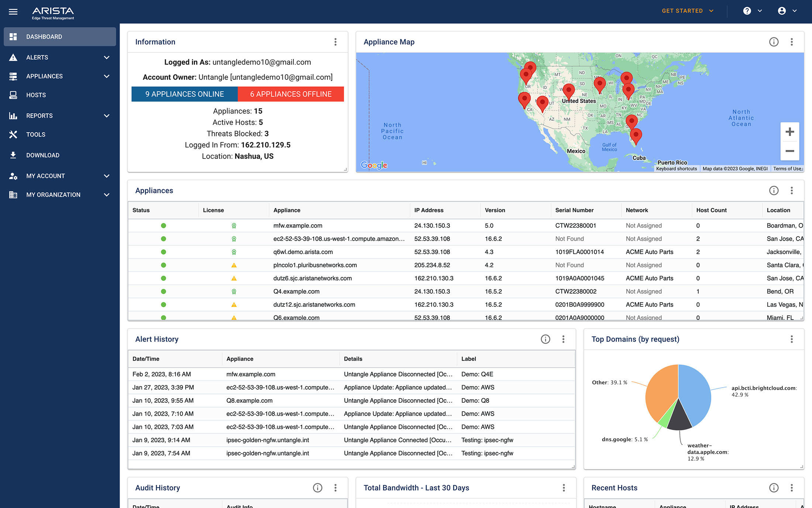Expand the Reports chevron
Screen dimensions: 812x508
point(107,116)
